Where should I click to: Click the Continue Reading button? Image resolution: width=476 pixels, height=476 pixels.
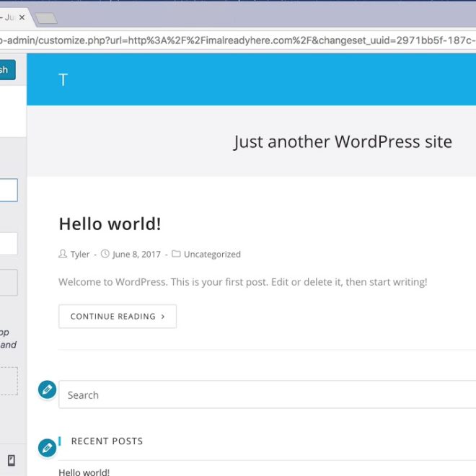pyautogui.click(x=118, y=317)
